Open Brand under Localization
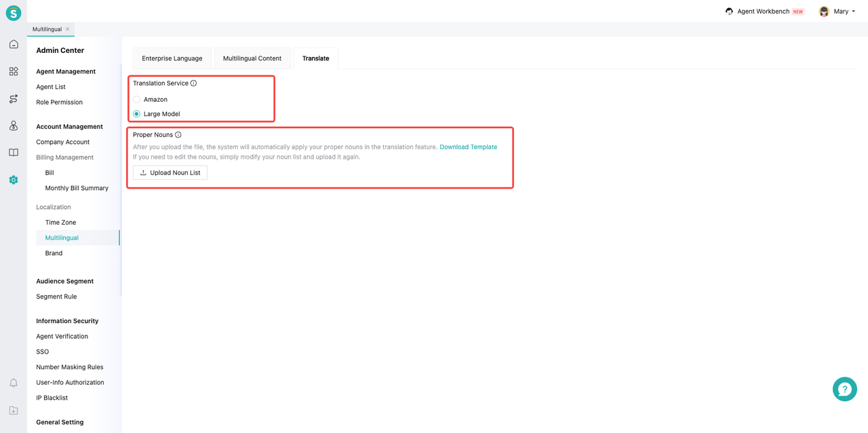Image resolution: width=868 pixels, height=433 pixels. 54,253
